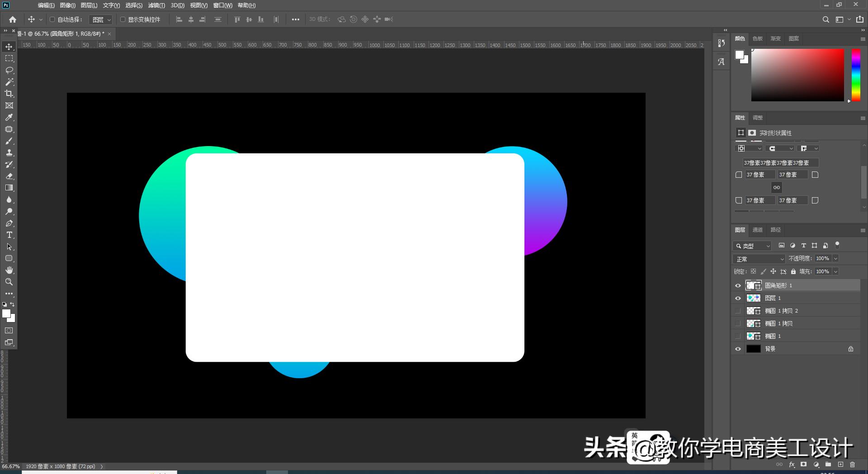Select the Zoom tool
This screenshot has height=474, width=868.
(9, 282)
